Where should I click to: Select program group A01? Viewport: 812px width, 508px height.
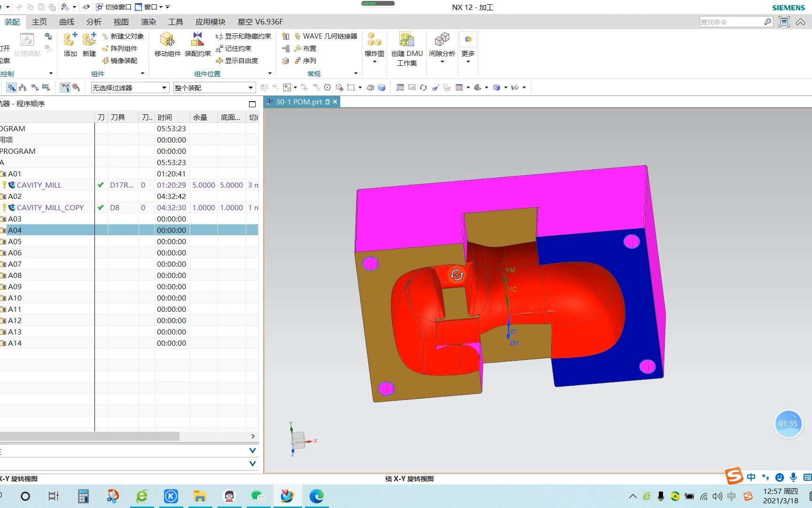[x=15, y=174]
